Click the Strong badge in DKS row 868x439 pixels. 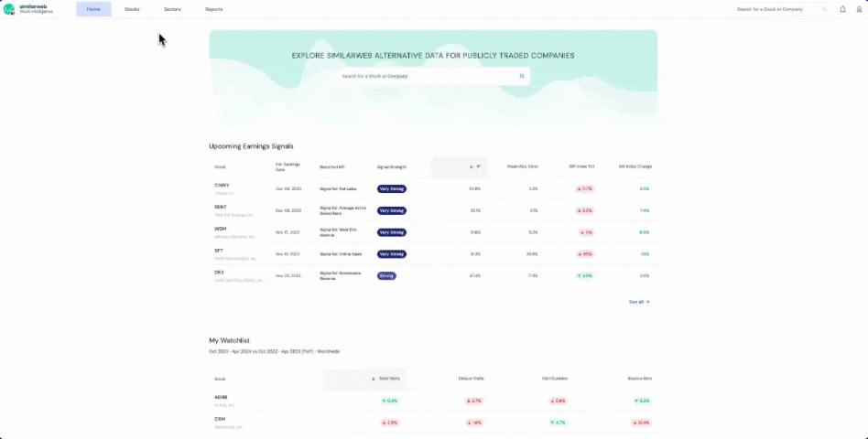(386, 276)
